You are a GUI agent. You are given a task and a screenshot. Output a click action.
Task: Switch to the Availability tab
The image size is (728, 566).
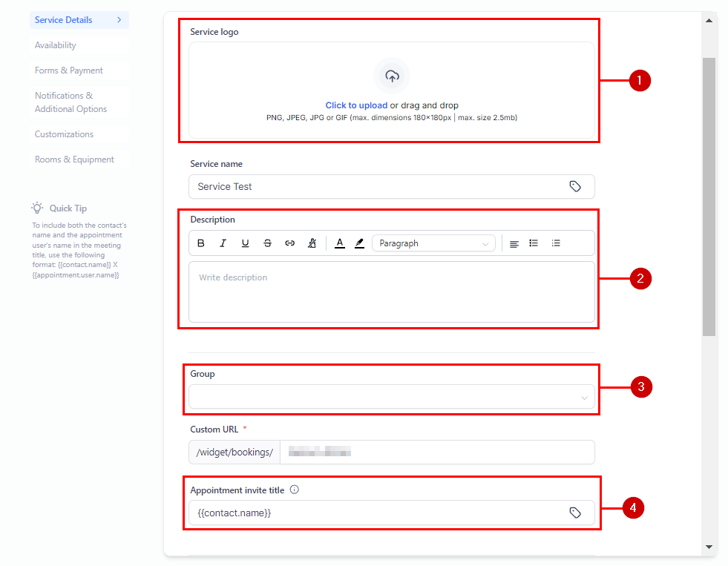click(56, 45)
